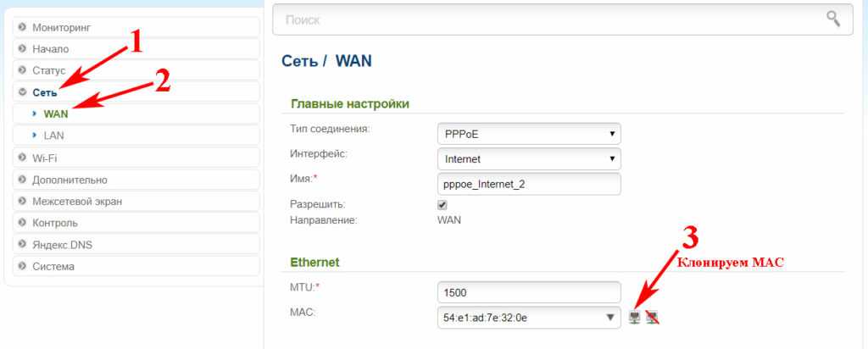The width and height of the screenshot is (868, 349).
Task: Open the Тип соединения PPPoE dropdown
Action: click(x=528, y=134)
